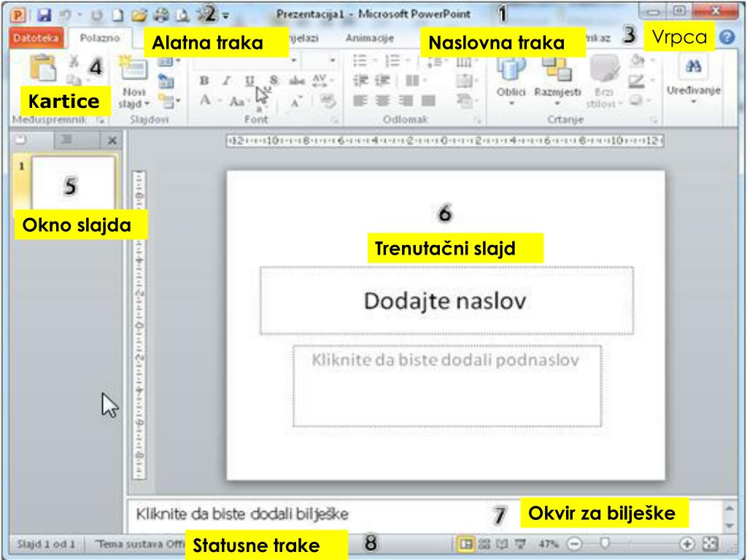Click the Save icon in quick access toolbar
Screen dimensions: 747x560
(x=44, y=15)
